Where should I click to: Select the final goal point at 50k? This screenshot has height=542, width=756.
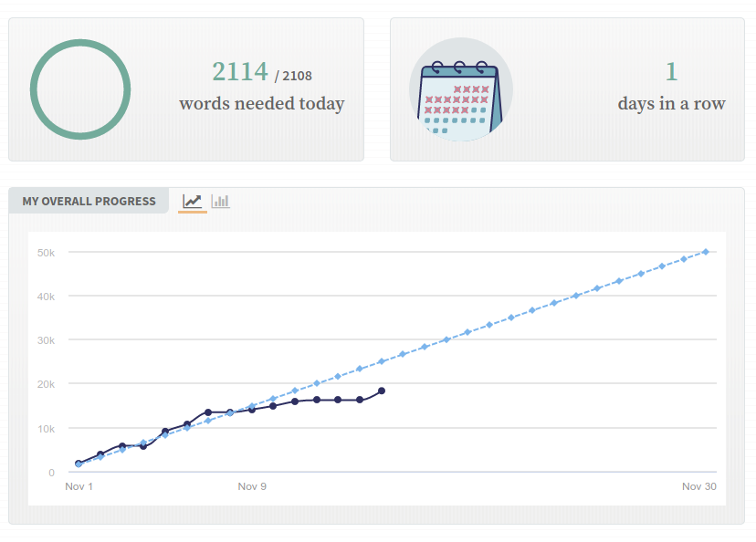pos(706,252)
